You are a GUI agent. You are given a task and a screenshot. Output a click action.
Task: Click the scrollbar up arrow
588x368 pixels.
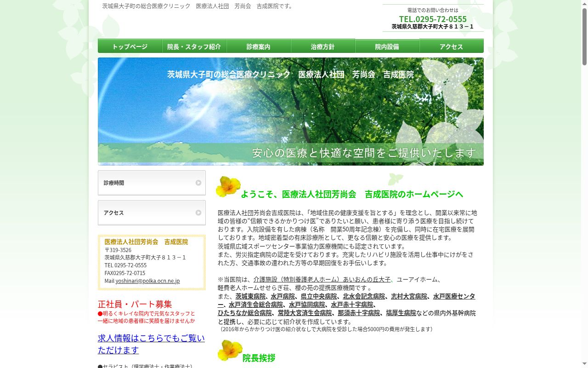584,4
